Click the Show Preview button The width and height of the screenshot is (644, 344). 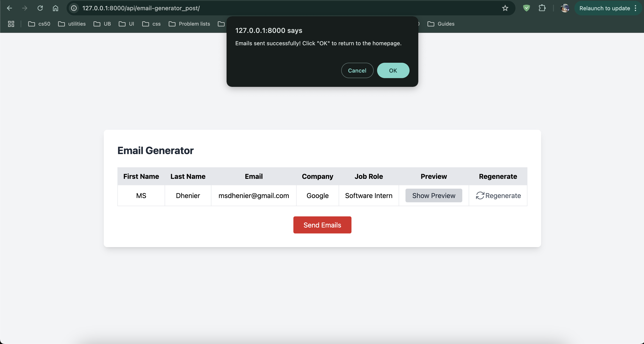tap(433, 196)
